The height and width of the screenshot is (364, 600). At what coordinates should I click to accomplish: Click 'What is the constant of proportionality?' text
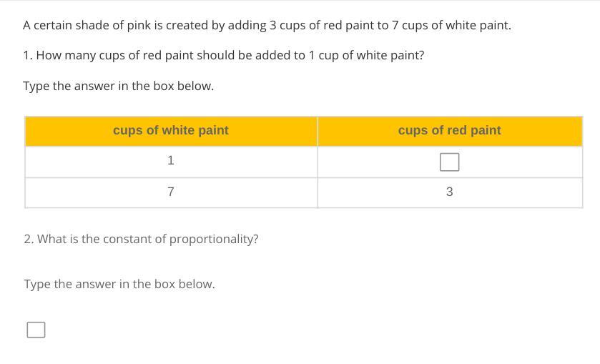147,239
